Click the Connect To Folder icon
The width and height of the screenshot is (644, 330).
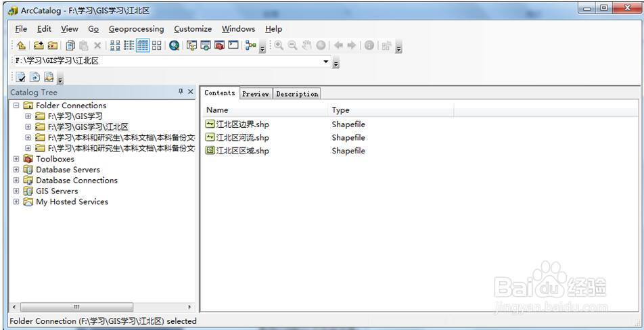(x=39, y=45)
